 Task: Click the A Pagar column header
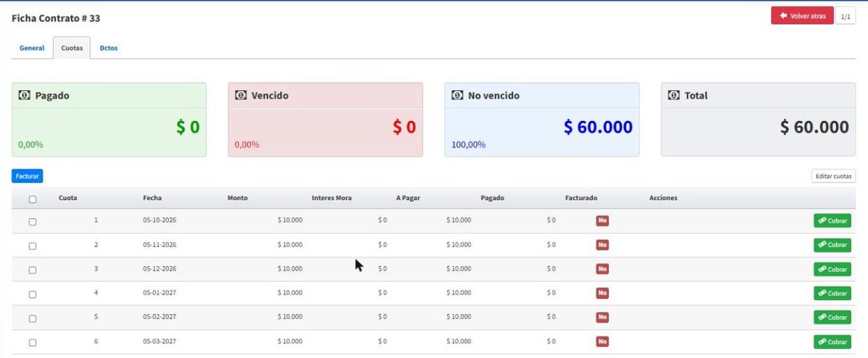[408, 199]
